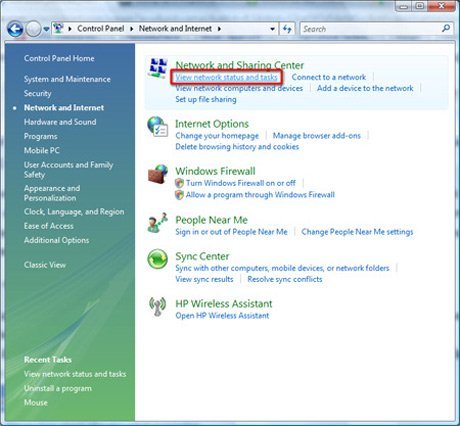Screen dimensions: 460x426
Task: Click the Internet Options globe icon
Action: 158,127
